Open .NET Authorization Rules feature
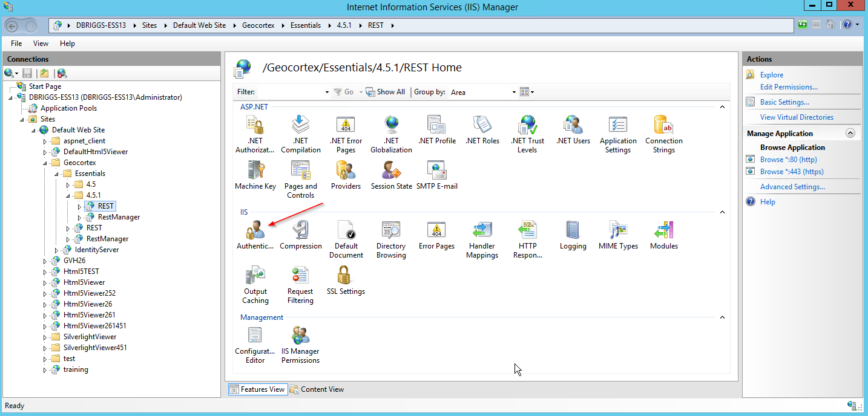The width and height of the screenshot is (868, 416). coord(255,134)
